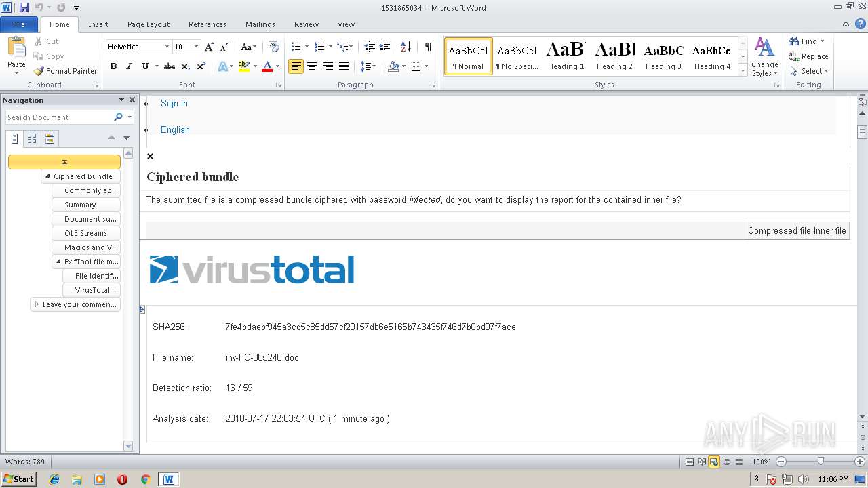Collapse the Ciphered bundle heading

tap(47, 176)
